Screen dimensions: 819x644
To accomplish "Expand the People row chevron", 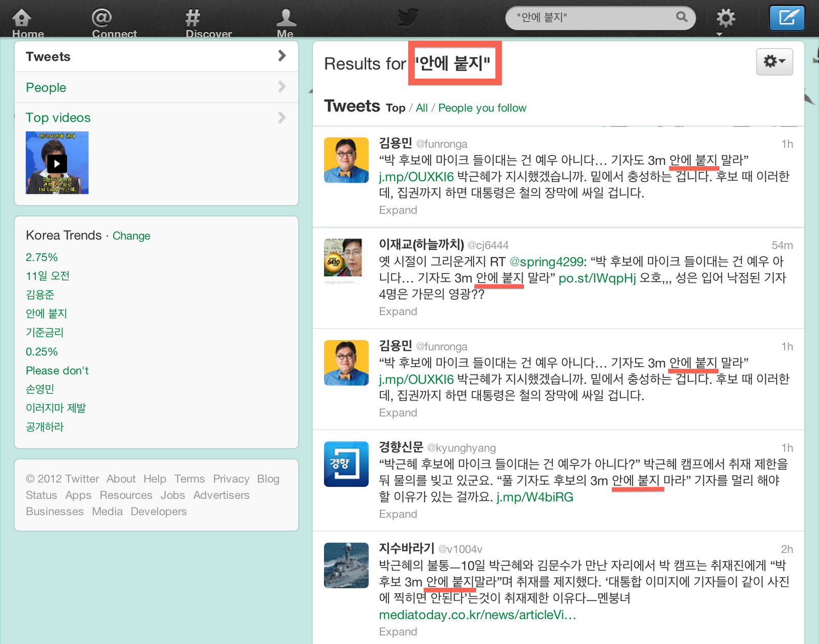I will pos(282,87).
